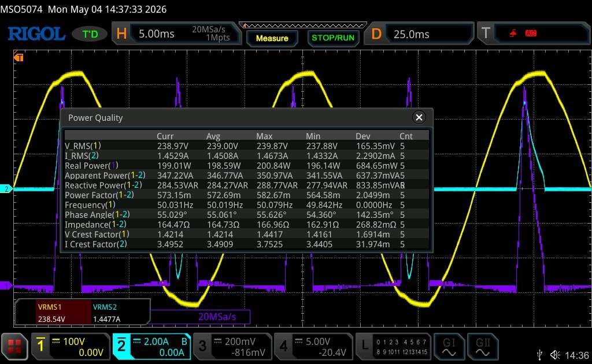Click the 14:36 clock display
Screen dimensions: 592x364
coord(576,355)
